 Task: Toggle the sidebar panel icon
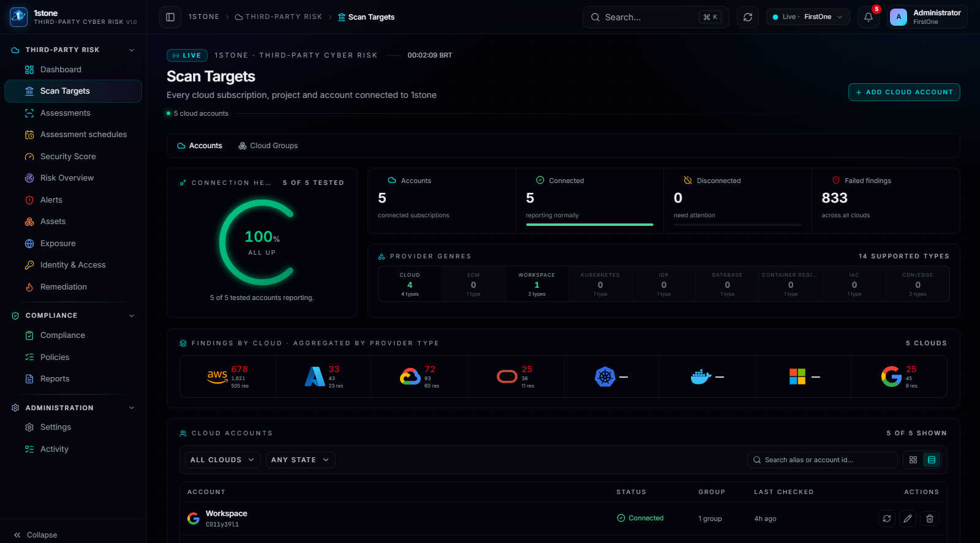[x=170, y=17]
